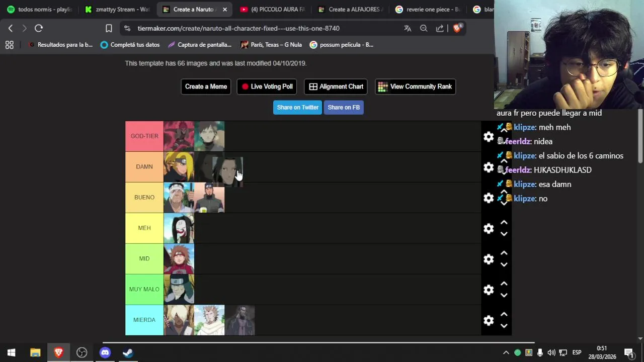Select the MUY MALO tier label
The image size is (644, 362).
(x=144, y=290)
